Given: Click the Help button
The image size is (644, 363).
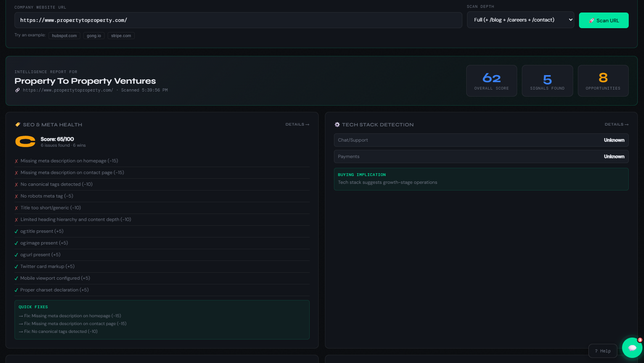Looking at the screenshot, I should tap(603, 351).
